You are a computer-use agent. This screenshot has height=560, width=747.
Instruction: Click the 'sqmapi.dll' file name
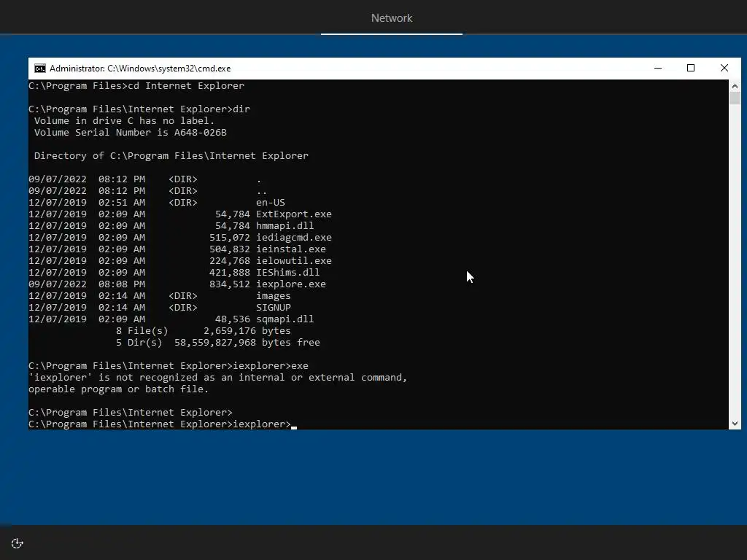coord(285,319)
